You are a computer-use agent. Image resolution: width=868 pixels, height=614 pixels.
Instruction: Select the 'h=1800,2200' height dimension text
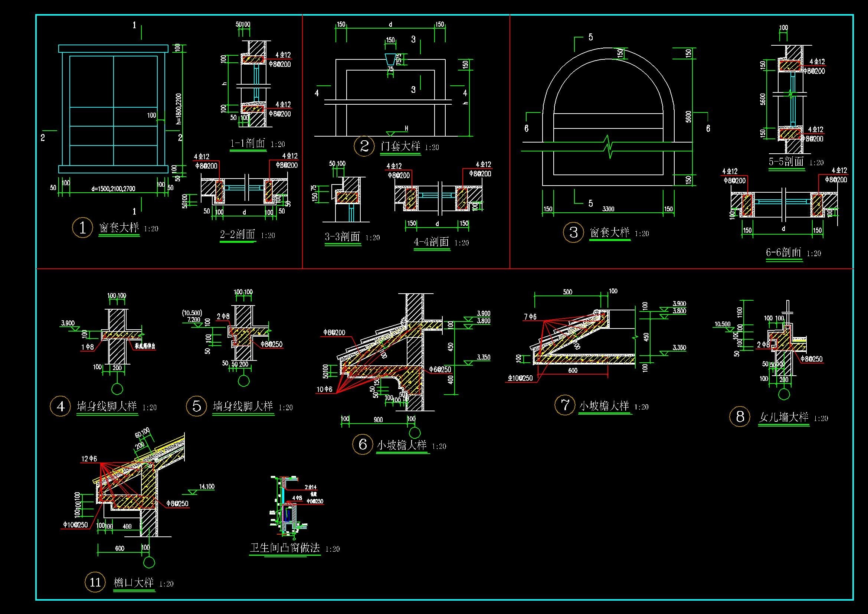pos(179,109)
